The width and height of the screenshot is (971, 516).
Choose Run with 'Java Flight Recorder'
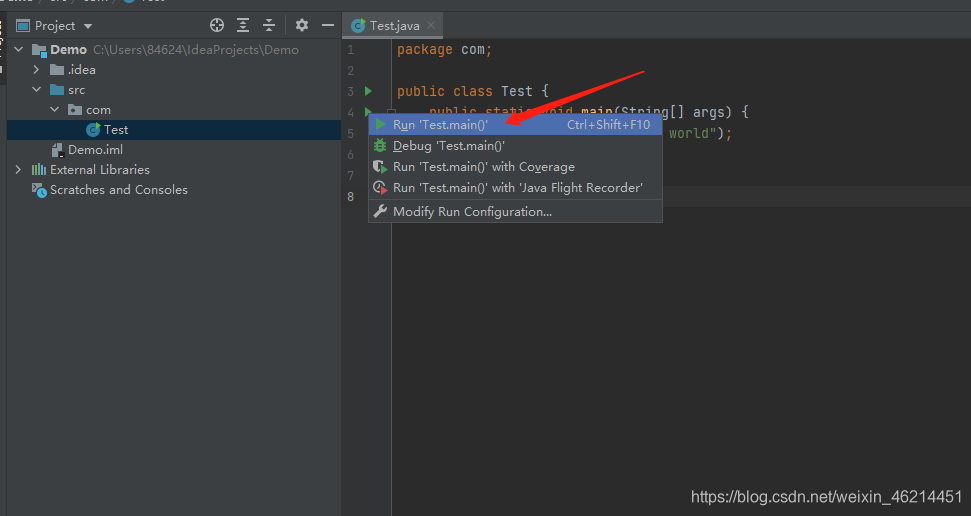[515, 188]
